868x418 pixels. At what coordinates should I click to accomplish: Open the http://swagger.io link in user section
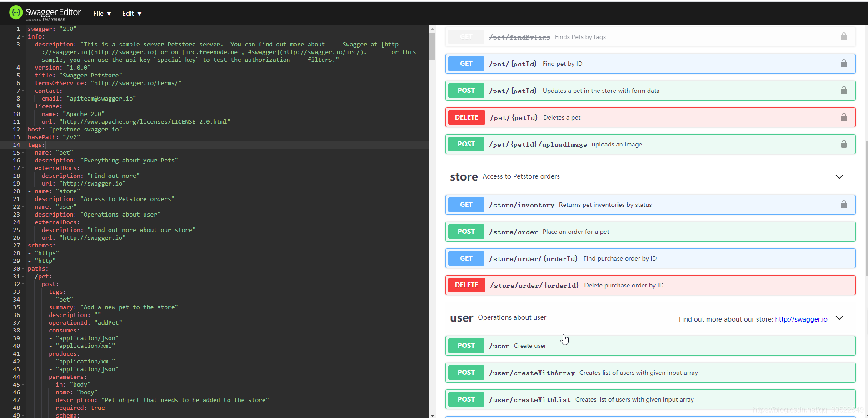pyautogui.click(x=801, y=319)
